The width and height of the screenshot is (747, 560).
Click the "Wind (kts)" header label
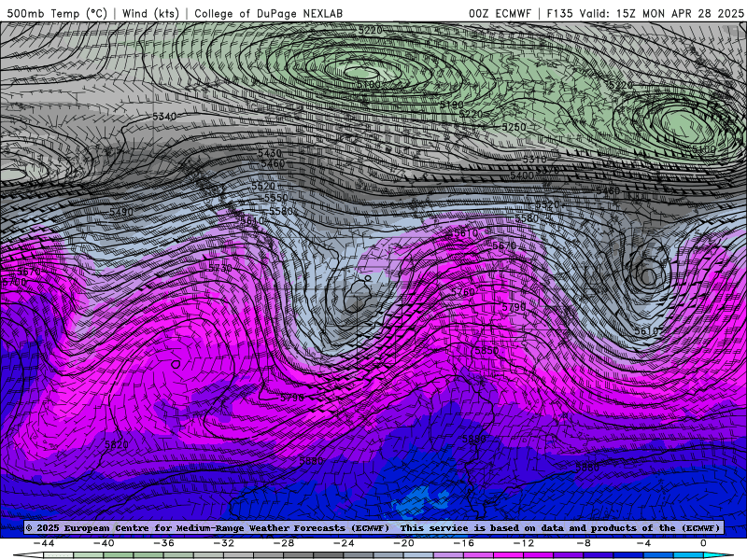[150, 13]
